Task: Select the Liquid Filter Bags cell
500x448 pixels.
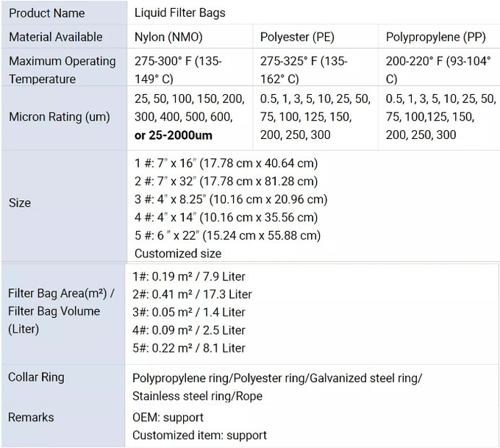Action: tap(313, 13)
